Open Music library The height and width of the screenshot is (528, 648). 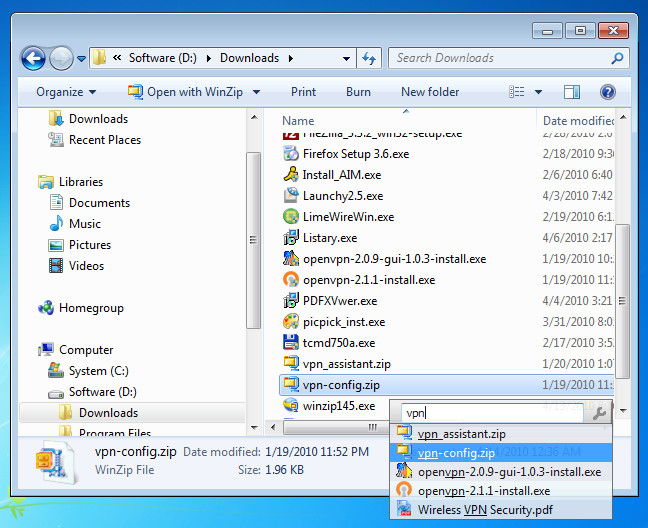point(75,224)
